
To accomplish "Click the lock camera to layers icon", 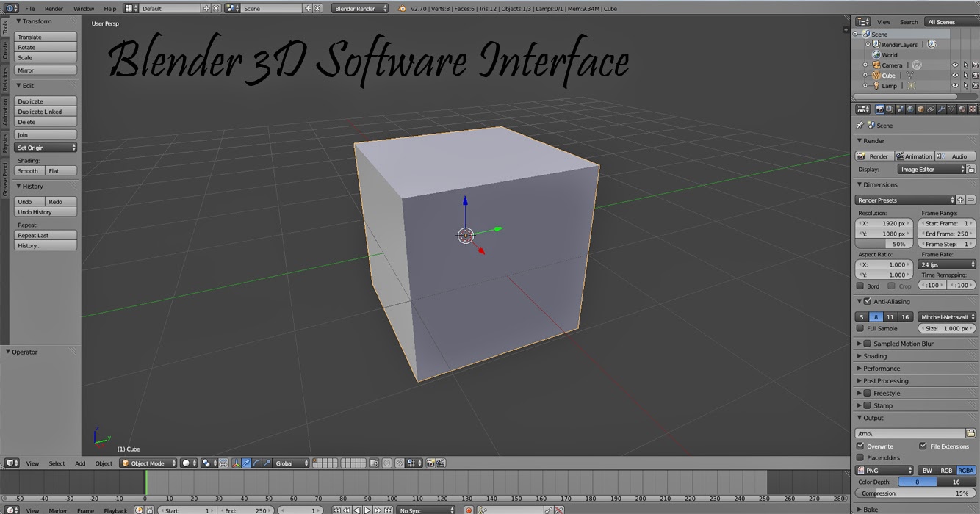I will (374, 463).
